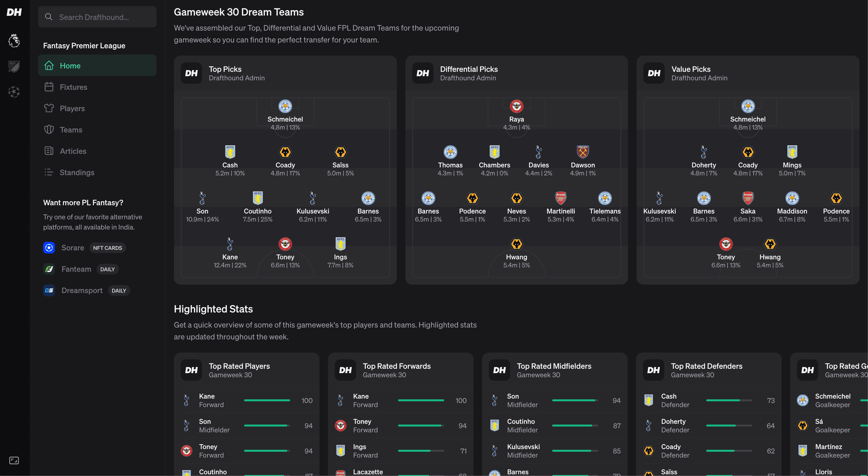Switch to the MLS league icon
Viewport: 868px width, 476px height.
14,66
